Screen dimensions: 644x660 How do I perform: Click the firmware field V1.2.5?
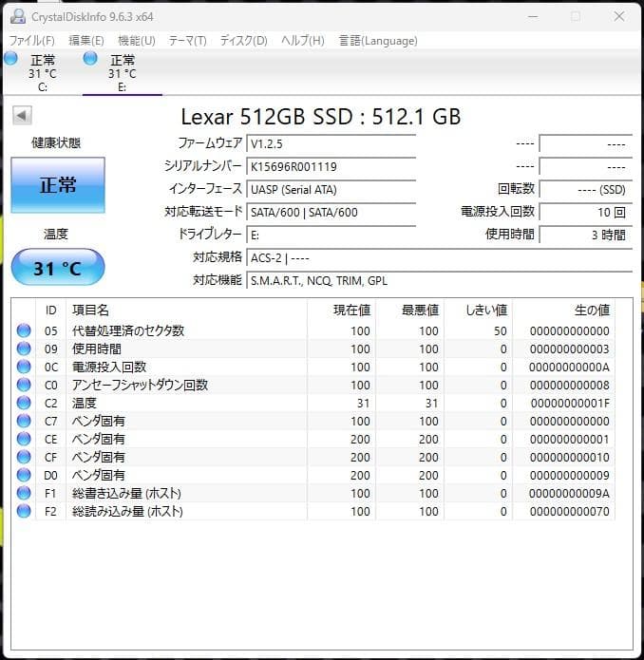(331, 144)
